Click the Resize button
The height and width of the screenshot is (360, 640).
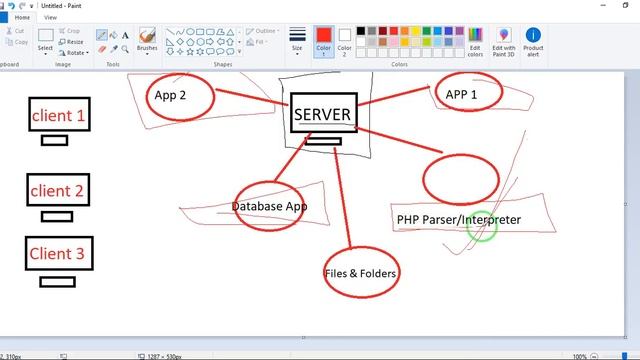pos(71,42)
